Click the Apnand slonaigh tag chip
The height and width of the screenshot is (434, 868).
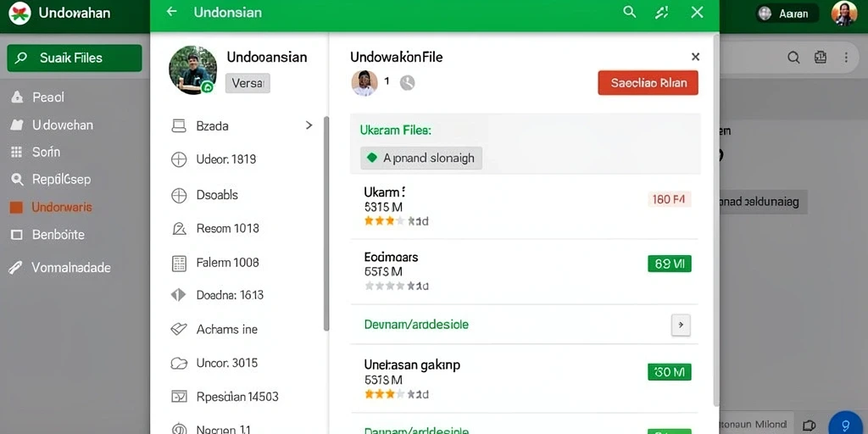[x=421, y=159]
